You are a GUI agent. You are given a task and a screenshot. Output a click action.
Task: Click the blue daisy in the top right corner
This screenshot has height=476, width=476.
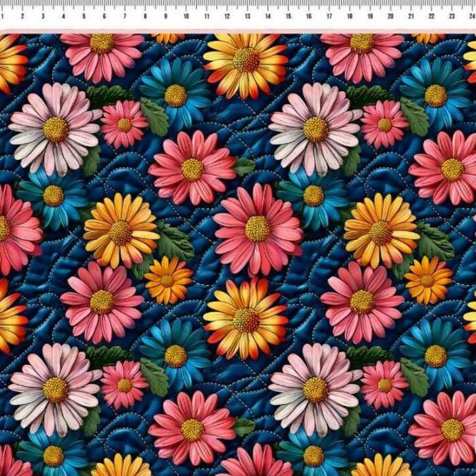click(x=435, y=95)
